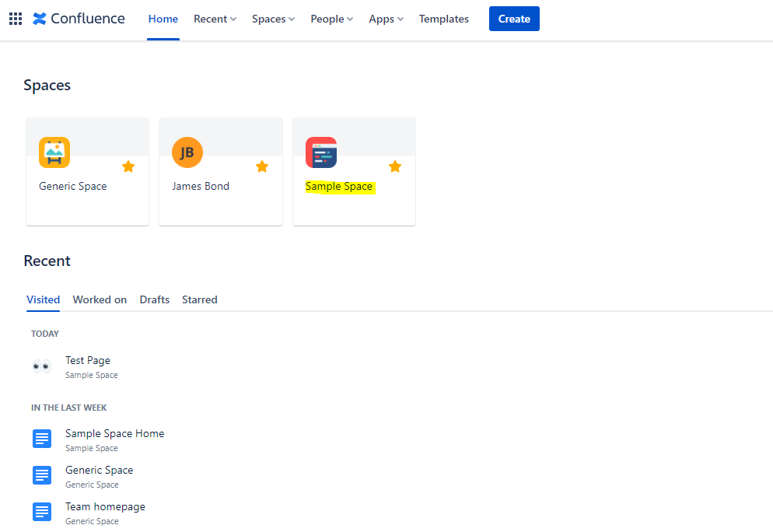Image resolution: width=773 pixels, height=532 pixels.
Task: Open the Test Page recent item
Action: point(88,360)
